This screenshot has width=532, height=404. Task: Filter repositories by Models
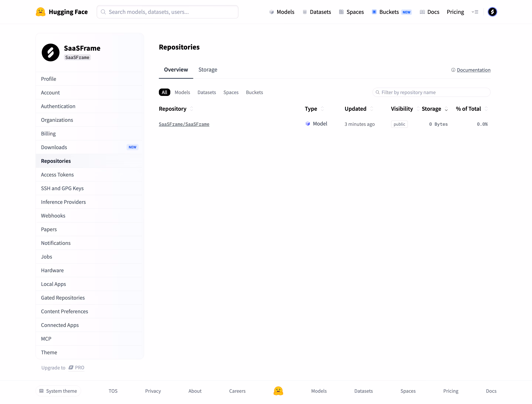coord(182,92)
